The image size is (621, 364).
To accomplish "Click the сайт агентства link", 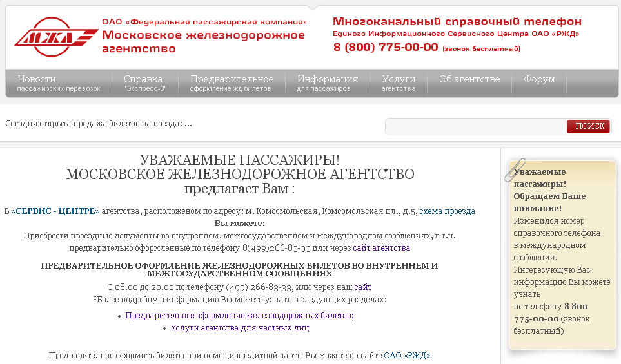I will pos(381,248).
